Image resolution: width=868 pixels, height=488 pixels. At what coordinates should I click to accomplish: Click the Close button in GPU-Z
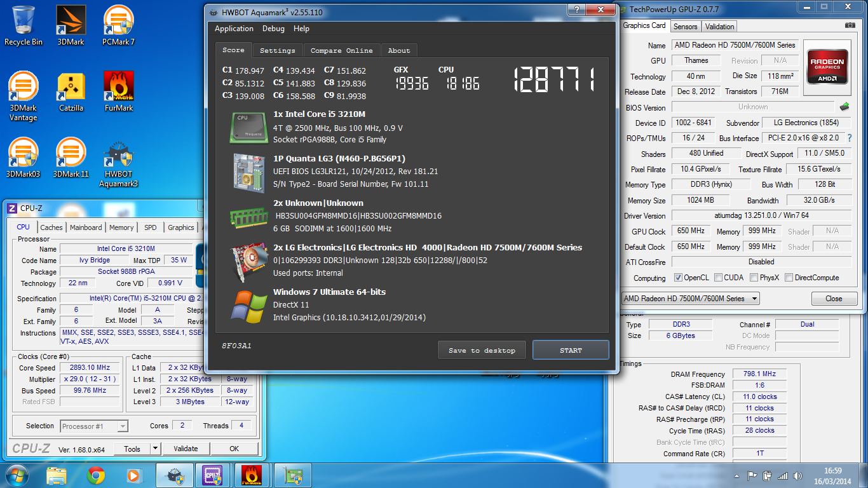pos(834,299)
